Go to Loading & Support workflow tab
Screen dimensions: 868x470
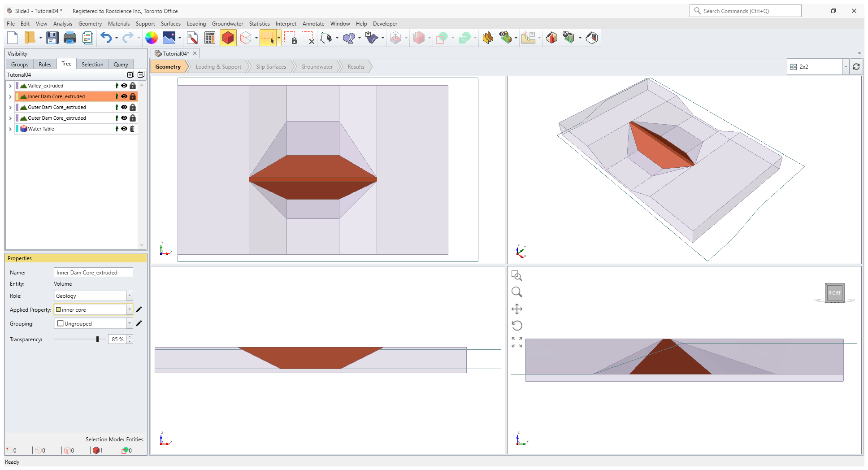pyautogui.click(x=218, y=67)
